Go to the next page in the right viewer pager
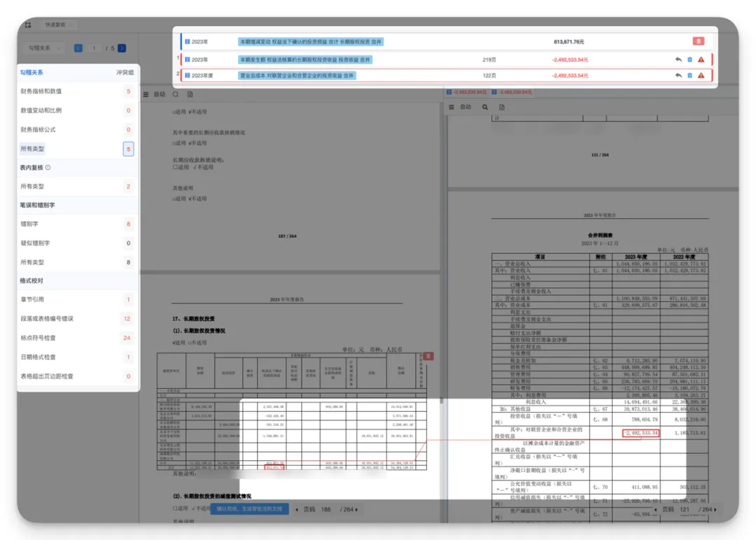756x540 pixels. [715, 509]
